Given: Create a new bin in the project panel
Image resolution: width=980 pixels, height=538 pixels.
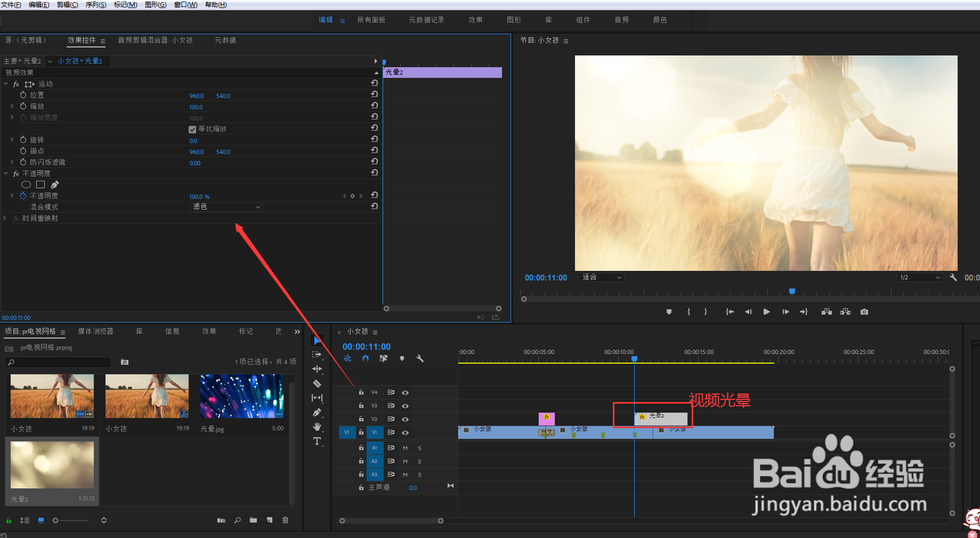Looking at the screenshot, I should 253,520.
